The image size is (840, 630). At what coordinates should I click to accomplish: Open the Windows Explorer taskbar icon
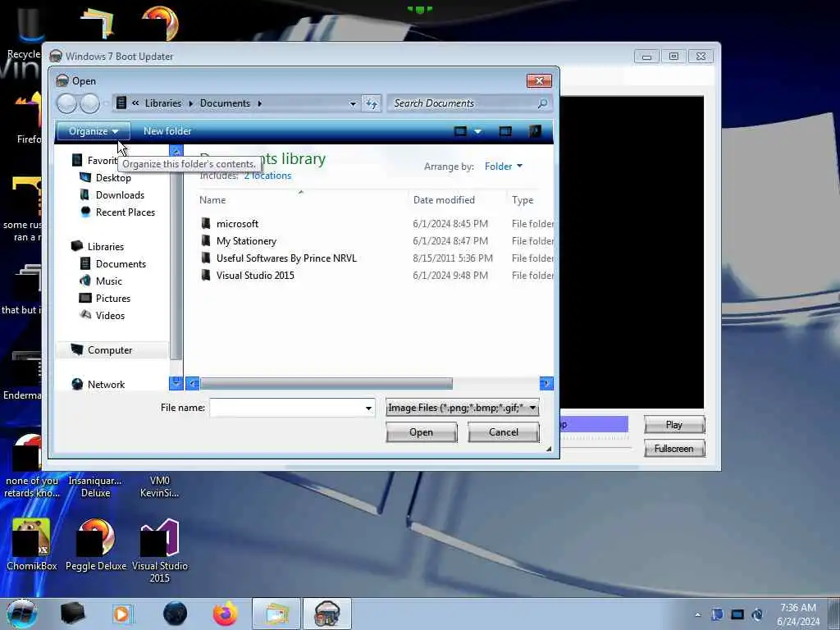click(276, 614)
